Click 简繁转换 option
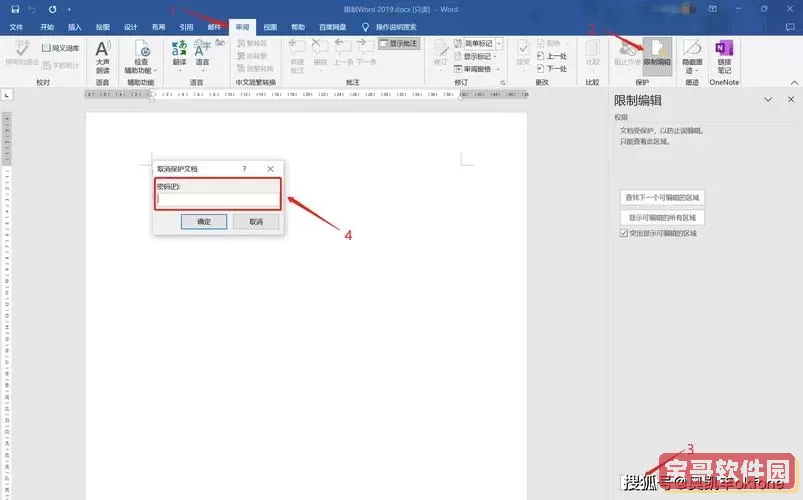This screenshot has height=500, width=803. [256, 68]
